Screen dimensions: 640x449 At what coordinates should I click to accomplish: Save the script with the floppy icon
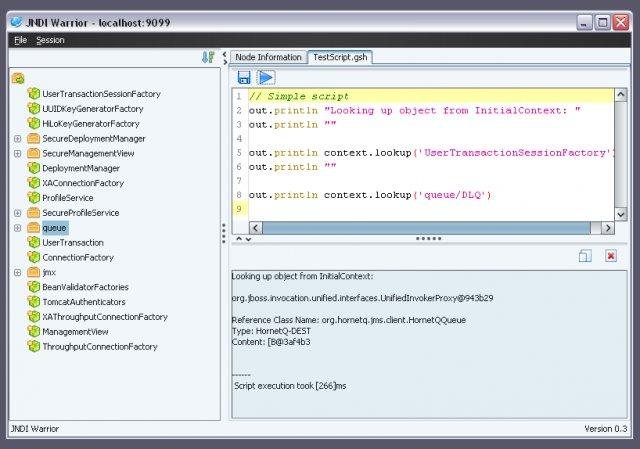pos(244,78)
